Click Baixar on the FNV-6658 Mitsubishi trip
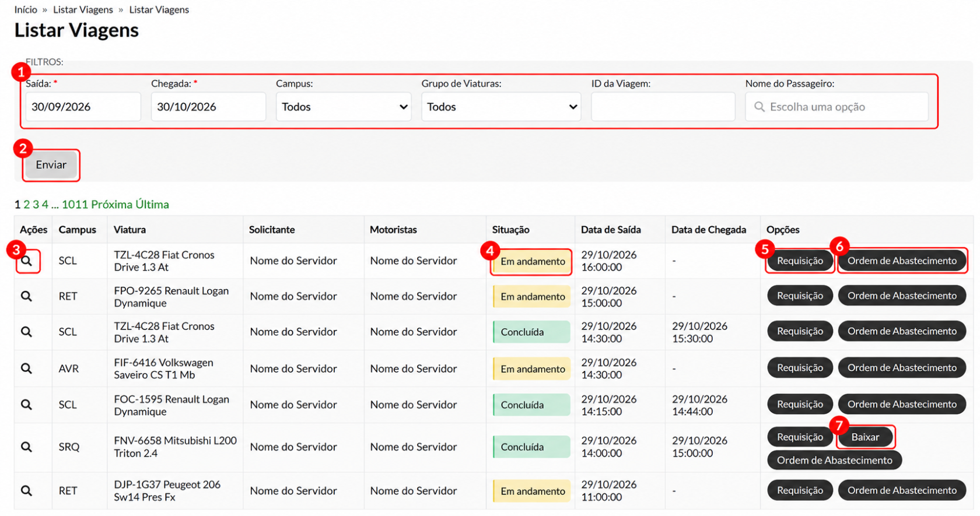Image resolution: width=980 pixels, height=516 pixels. click(x=865, y=437)
